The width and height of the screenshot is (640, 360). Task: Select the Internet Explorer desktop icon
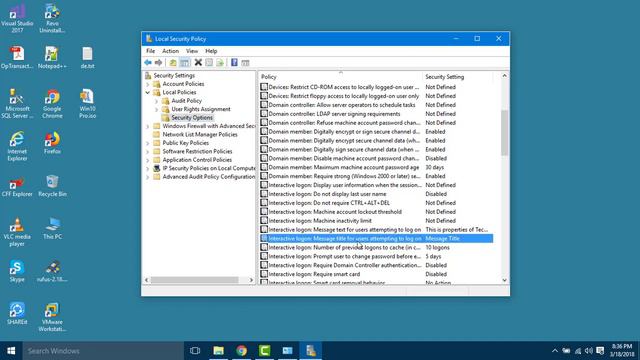click(x=17, y=147)
